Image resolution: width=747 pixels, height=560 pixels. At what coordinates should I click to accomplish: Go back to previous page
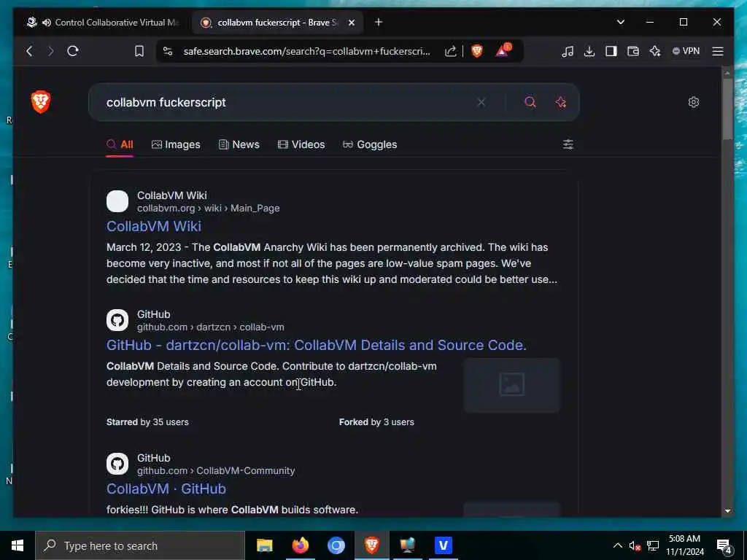[x=29, y=51]
